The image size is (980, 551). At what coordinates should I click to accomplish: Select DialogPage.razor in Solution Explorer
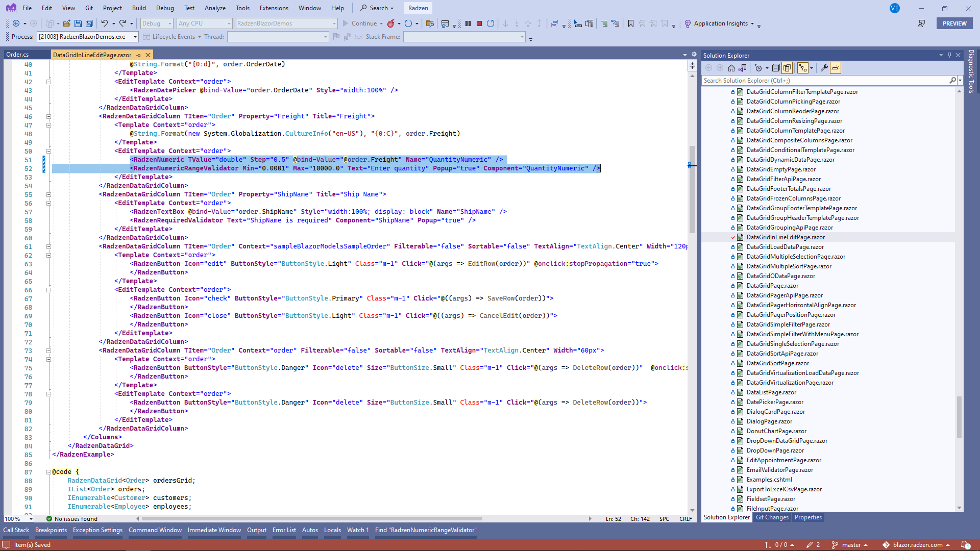click(769, 421)
